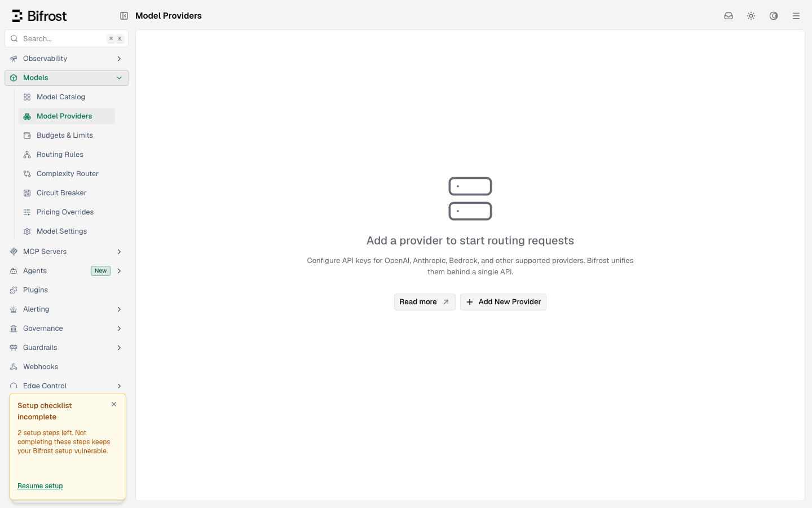Screen dimensions: 812x508
Task: Click the Models cube icon
Action: pyautogui.click(x=14, y=78)
